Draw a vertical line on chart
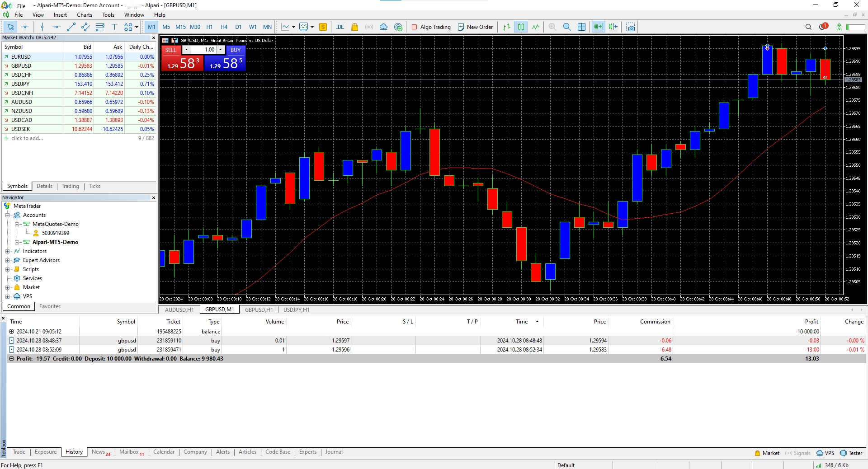868x469 pixels. pyautogui.click(x=42, y=27)
